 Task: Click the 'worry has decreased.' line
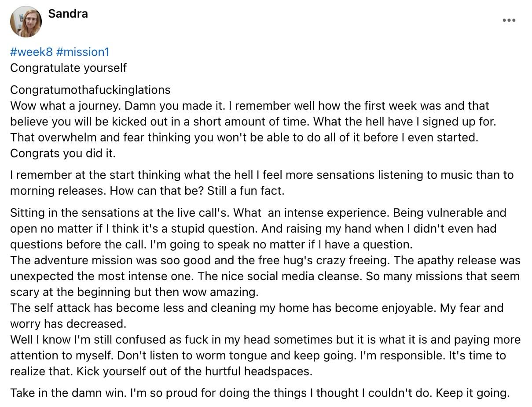pos(68,324)
